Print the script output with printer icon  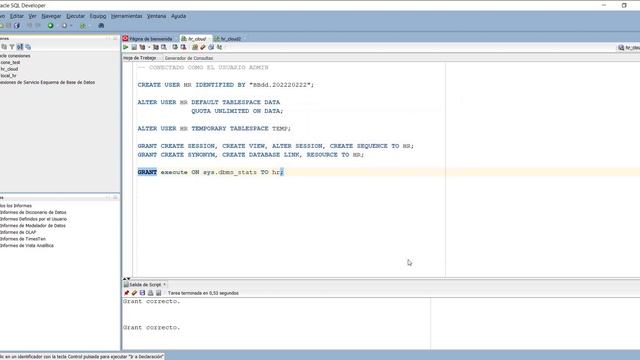pyautogui.click(x=151, y=293)
